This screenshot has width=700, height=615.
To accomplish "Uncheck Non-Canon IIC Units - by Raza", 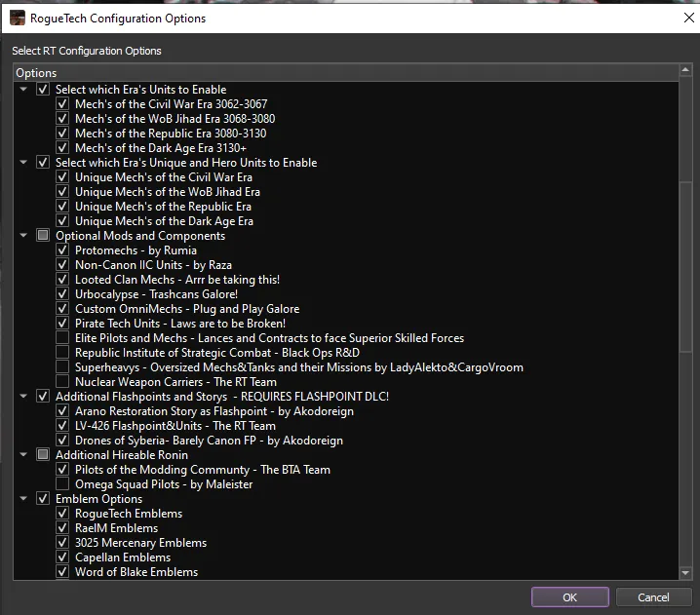I will 62,265.
